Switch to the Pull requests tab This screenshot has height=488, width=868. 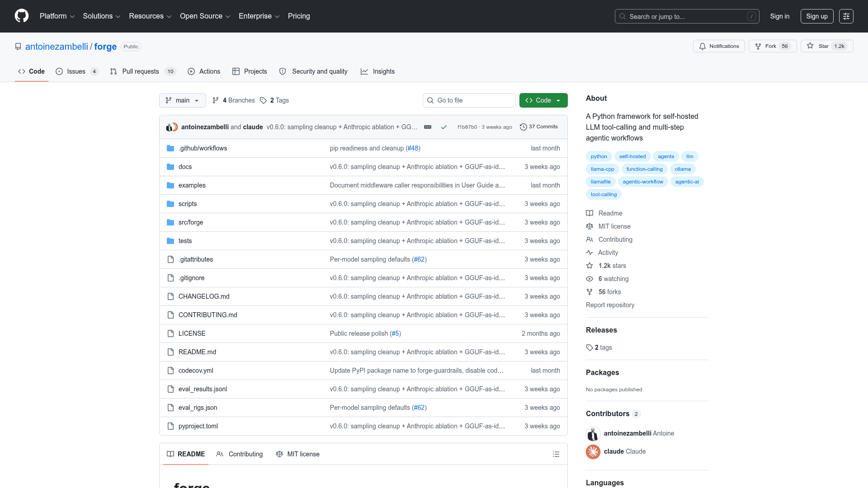point(143,71)
